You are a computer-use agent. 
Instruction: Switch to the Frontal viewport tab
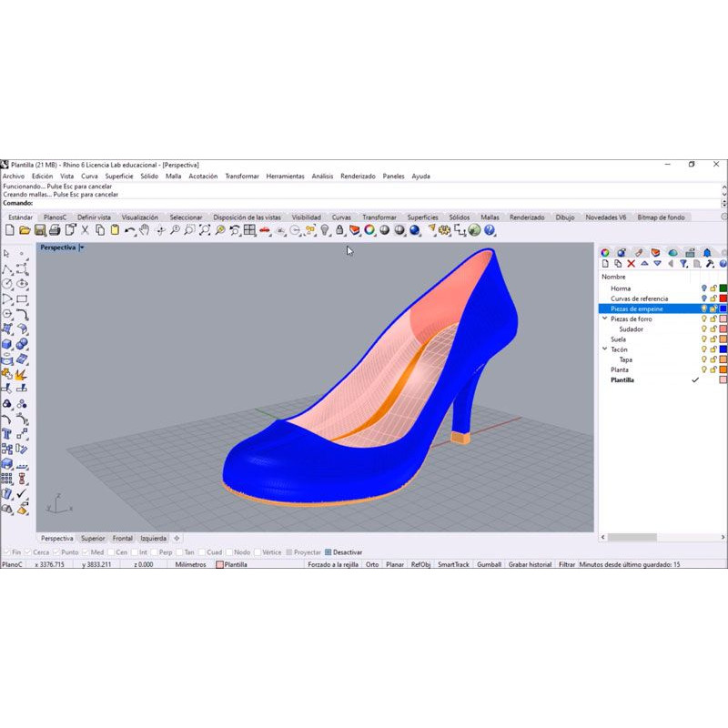[122, 539]
